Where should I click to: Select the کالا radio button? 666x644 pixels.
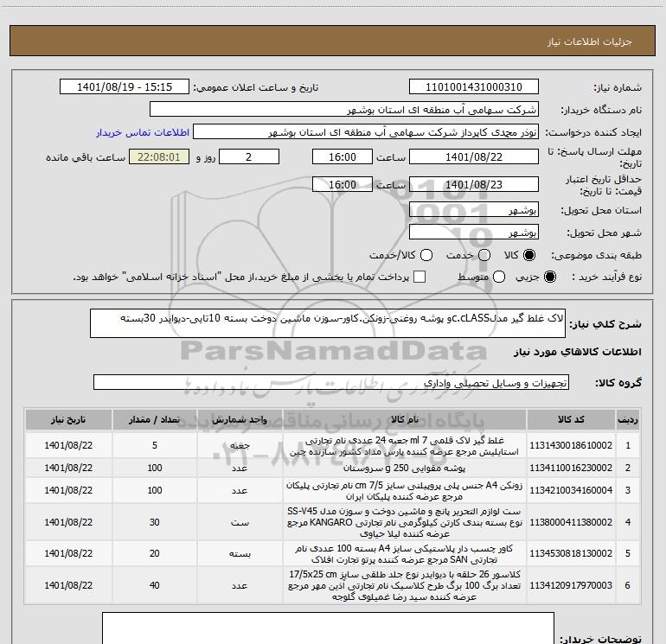(529, 255)
